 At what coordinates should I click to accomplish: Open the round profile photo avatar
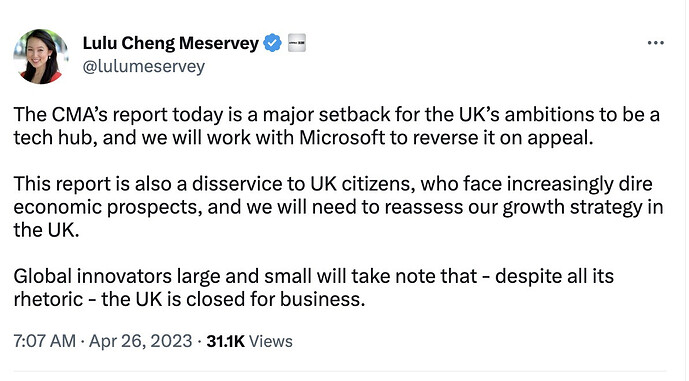(40, 56)
